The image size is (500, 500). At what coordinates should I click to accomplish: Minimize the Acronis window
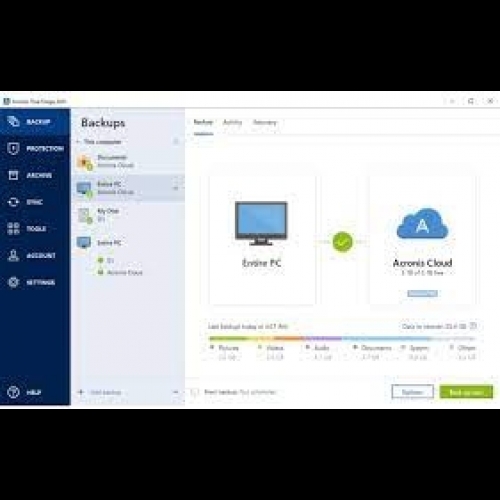coord(452,101)
